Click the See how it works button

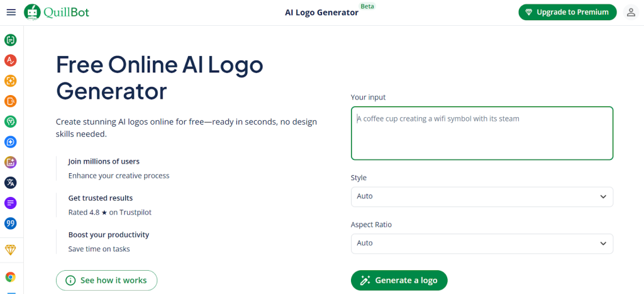click(x=106, y=280)
